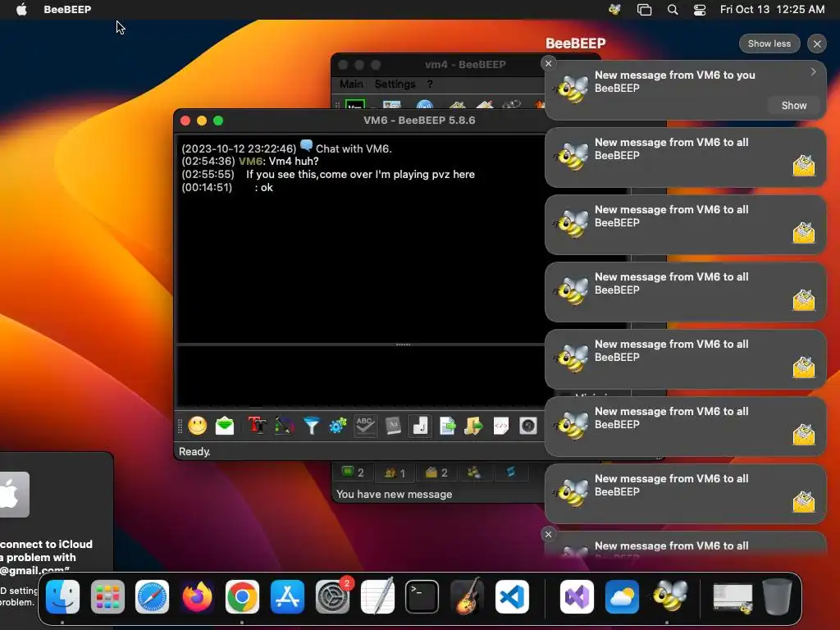Toggle the ABC spell checking button

coord(365,426)
